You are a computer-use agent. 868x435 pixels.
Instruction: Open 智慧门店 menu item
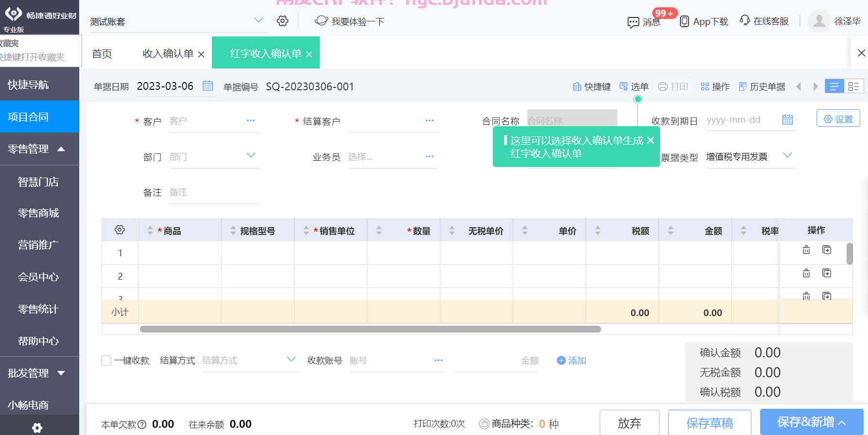click(39, 182)
